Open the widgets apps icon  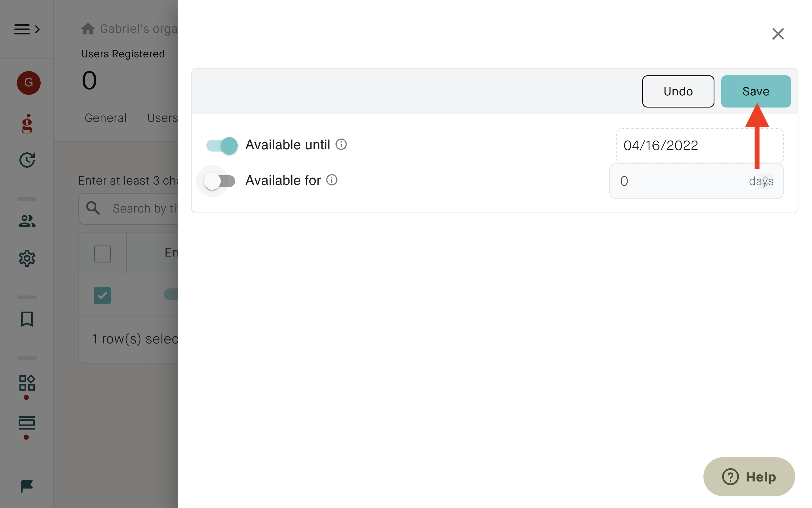[x=27, y=383]
